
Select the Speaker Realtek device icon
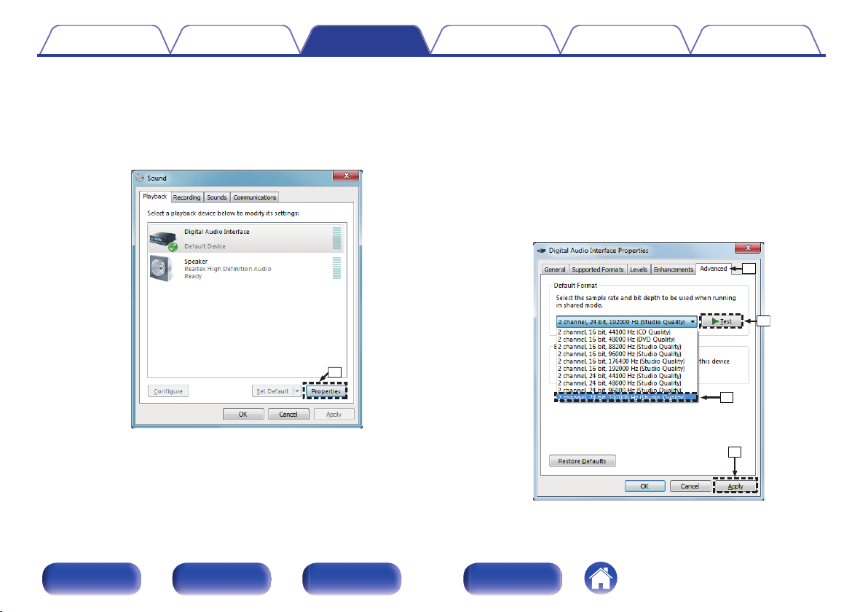162,268
